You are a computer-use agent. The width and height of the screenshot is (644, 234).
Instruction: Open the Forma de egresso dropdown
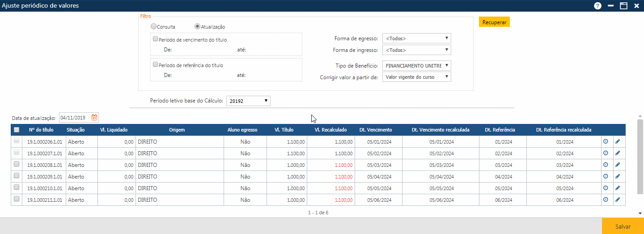[x=416, y=38]
